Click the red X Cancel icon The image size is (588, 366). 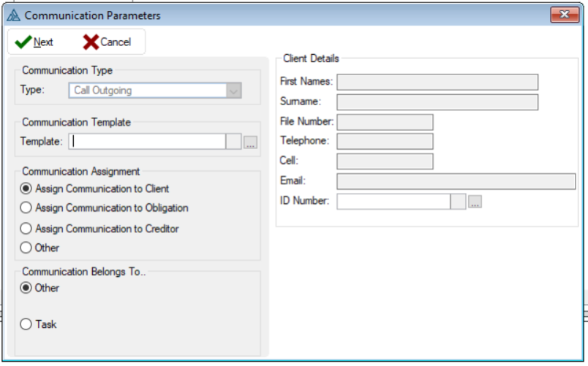click(91, 42)
